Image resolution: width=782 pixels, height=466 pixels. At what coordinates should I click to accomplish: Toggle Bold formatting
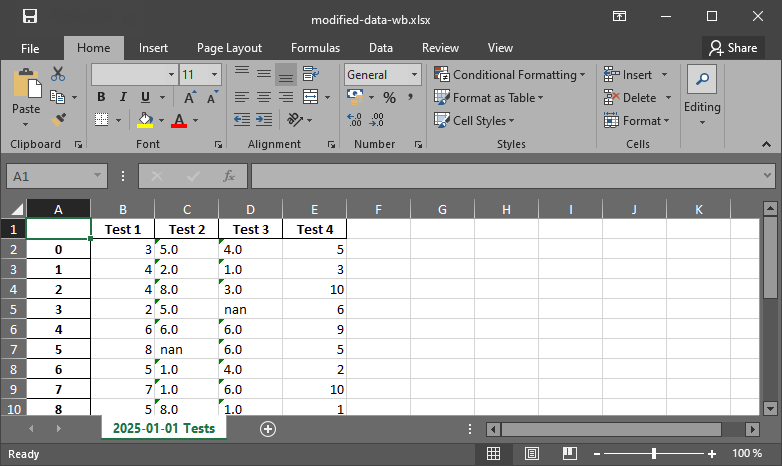tap(101, 97)
